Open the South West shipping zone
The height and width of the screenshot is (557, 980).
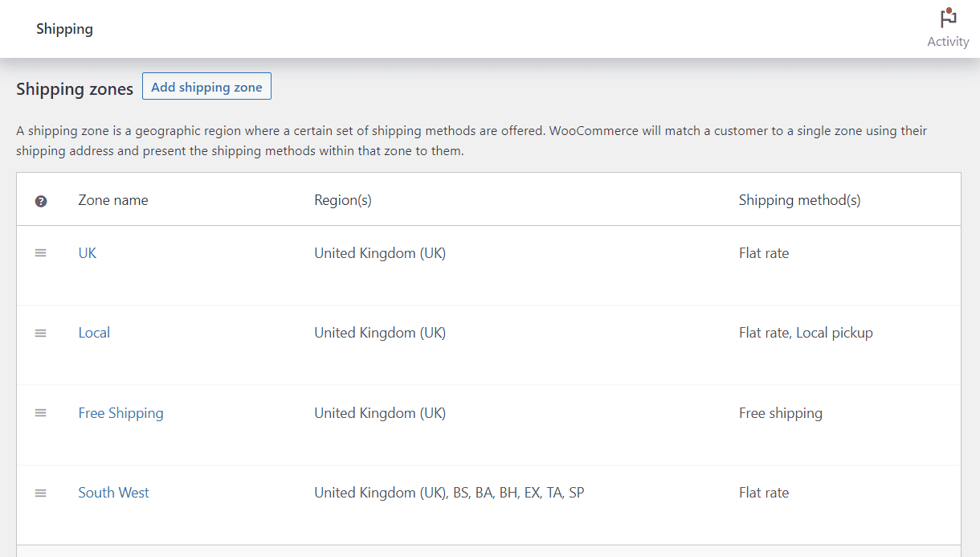point(113,492)
